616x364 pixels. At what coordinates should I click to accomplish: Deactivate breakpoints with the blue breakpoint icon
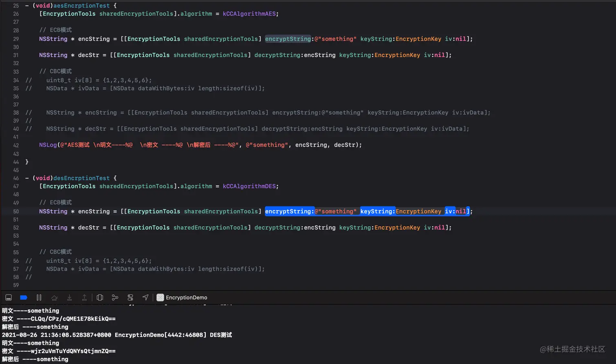click(x=24, y=298)
